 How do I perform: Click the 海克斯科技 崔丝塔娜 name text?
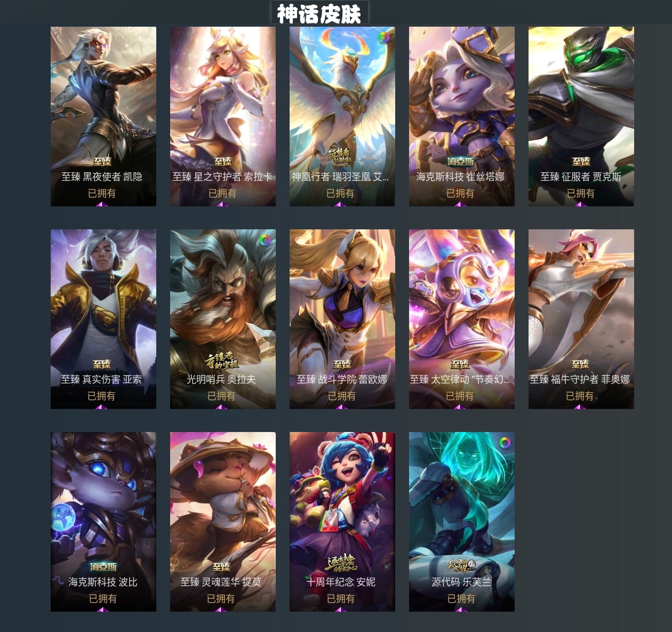pos(460,177)
